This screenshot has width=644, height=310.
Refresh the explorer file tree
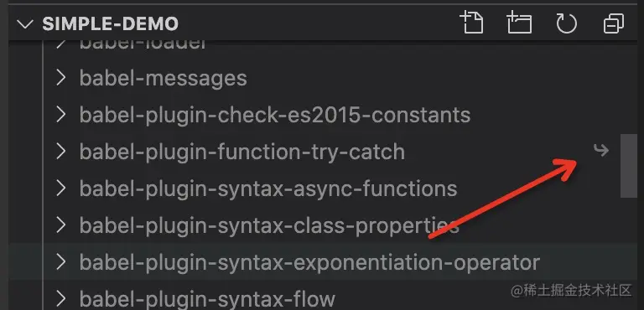pyautogui.click(x=566, y=23)
